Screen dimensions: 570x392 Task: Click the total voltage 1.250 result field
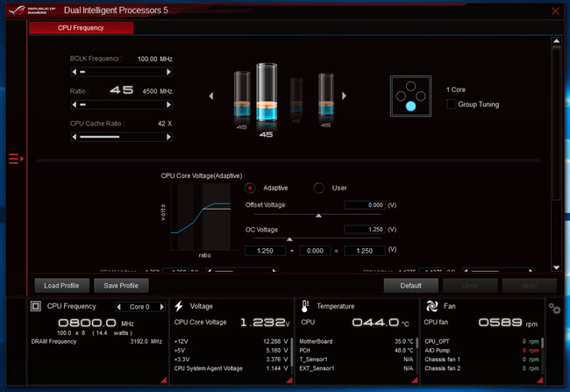365,251
